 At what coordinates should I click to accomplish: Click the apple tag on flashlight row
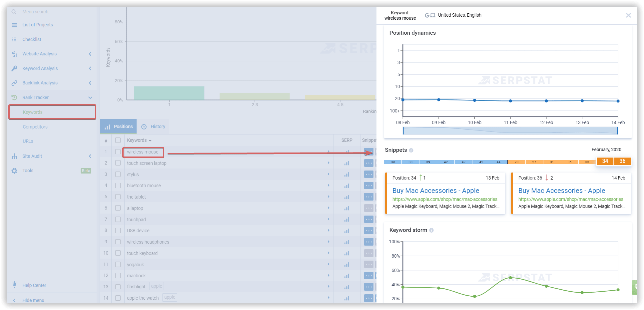157,286
